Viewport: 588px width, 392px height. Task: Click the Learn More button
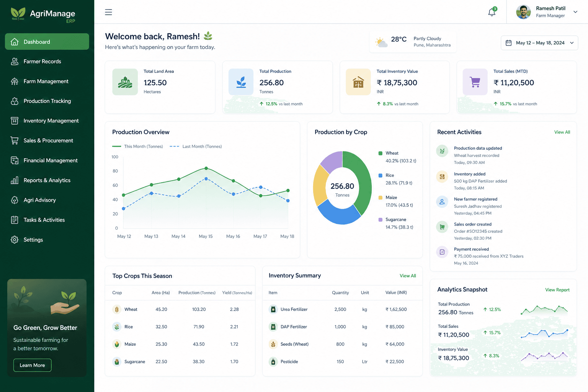[x=33, y=365]
